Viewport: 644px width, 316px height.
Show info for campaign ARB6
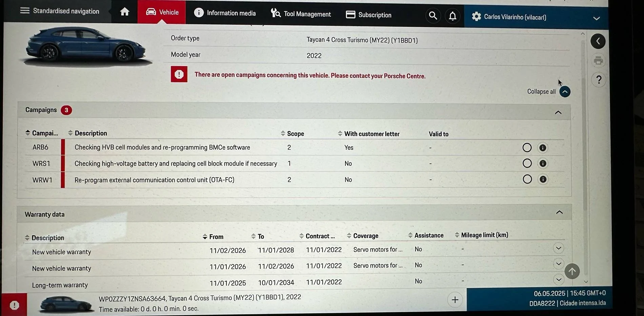coord(543,148)
